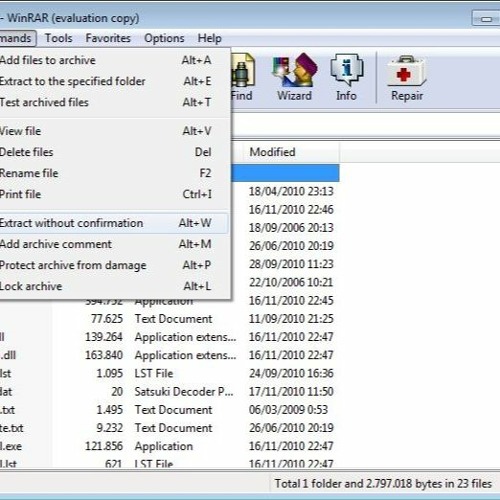Open the Favorites menu

click(x=108, y=38)
